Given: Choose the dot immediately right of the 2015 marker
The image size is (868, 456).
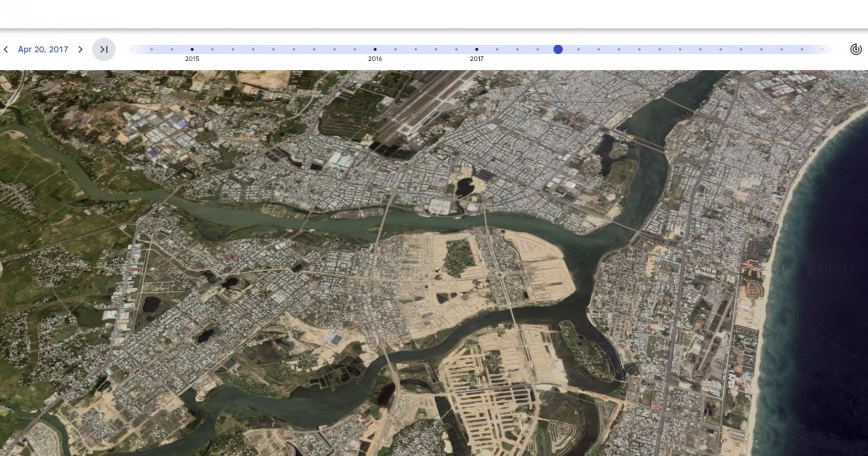Looking at the screenshot, I should [212, 49].
